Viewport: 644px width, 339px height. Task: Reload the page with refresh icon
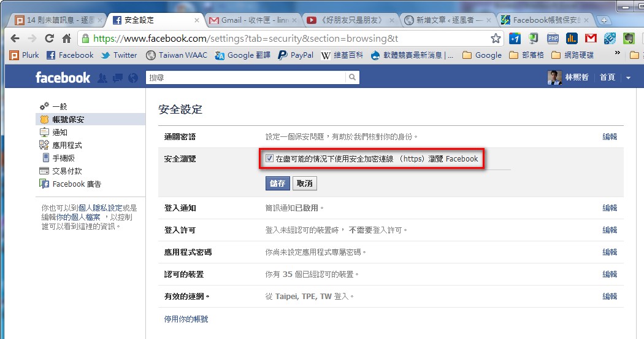click(x=49, y=39)
